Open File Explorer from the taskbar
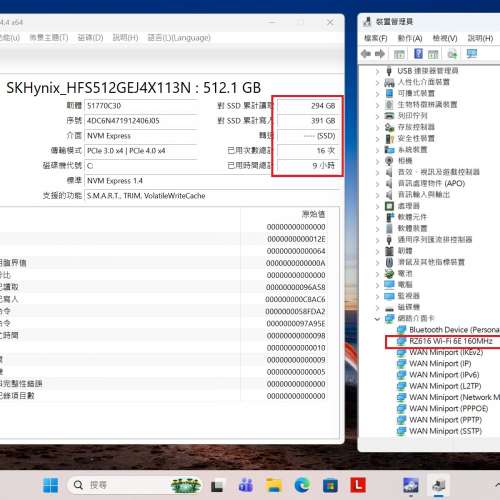This screenshot has width=500, height=500. tap(274, 485)
